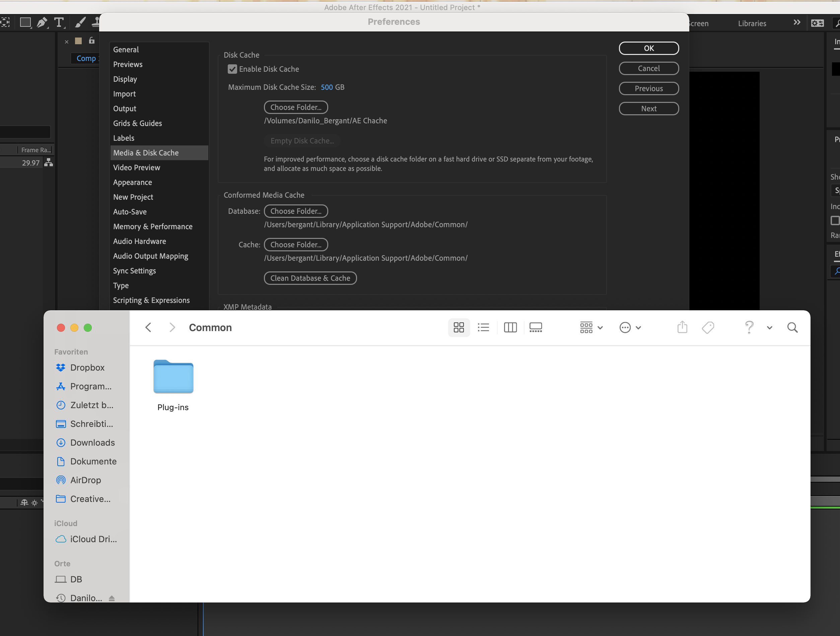Open the Finder action menu dropdown
Viewport: 840px width, 636px height.
coord(630,327)
